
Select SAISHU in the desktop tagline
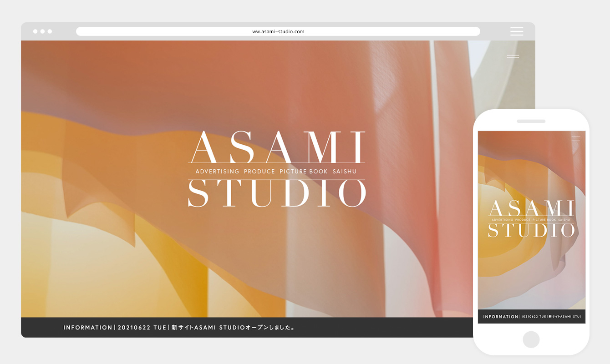[x=345, y=172]
